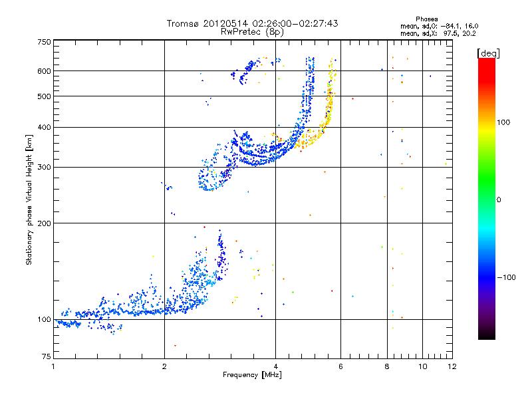
Task: Click the '8' frequency tick label
Action: coord(387,366)
